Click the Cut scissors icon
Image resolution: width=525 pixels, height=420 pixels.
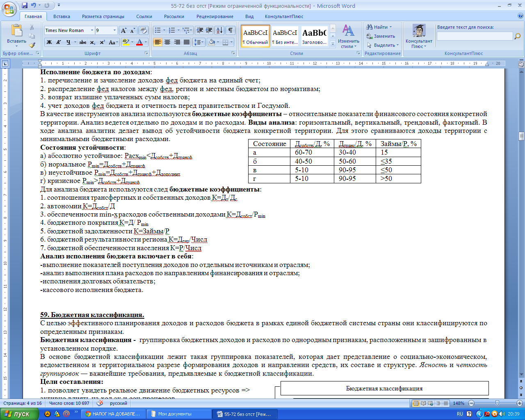pos(32,27)
